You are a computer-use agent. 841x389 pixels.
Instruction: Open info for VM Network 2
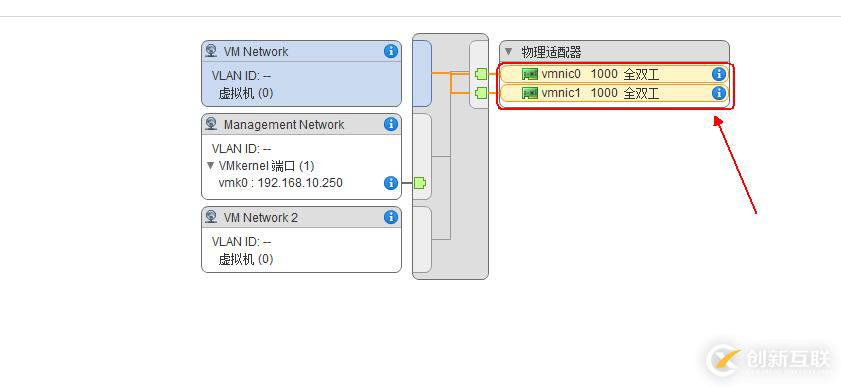(391, 217)
